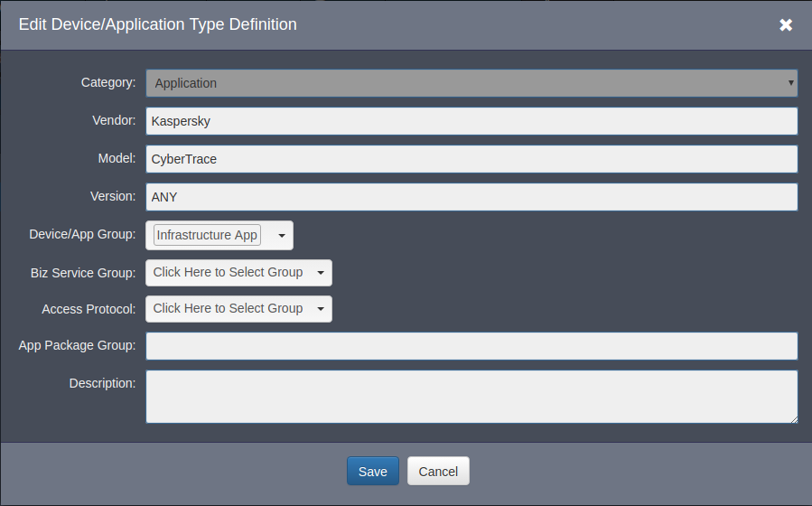Focus the Description text area
The width and height of the screenshot is (812, 506).
[x=471, y=396]
